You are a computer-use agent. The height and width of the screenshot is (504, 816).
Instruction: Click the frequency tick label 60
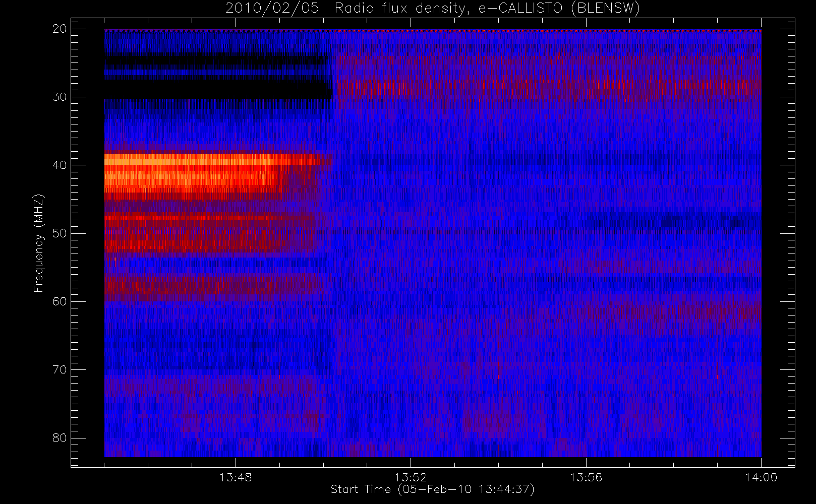pyautogui.click(x=60, y=301)
